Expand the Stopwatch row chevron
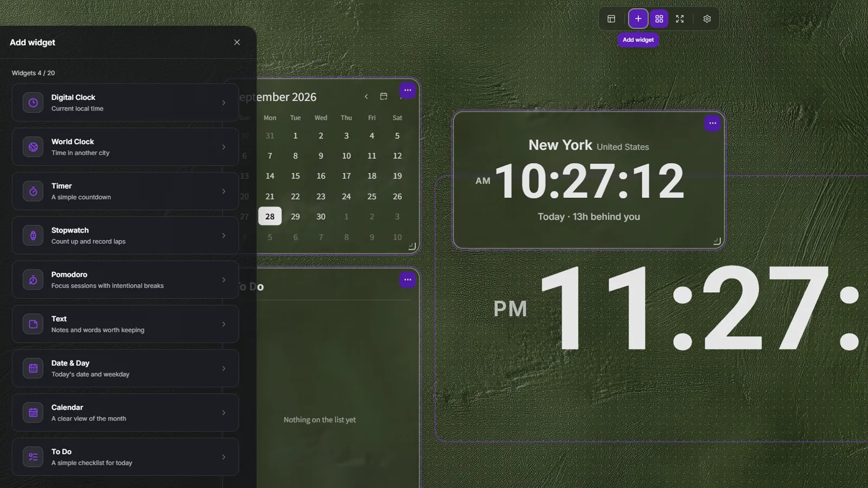 224,235
